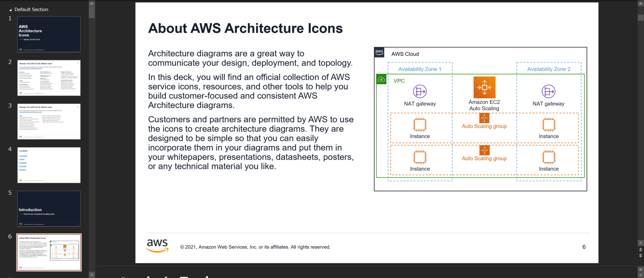The height and width of the screenshot is (278, 644).
Task: Click the 2021 Amazon Web Services copyright text
Action: click(x=255, y=247)
